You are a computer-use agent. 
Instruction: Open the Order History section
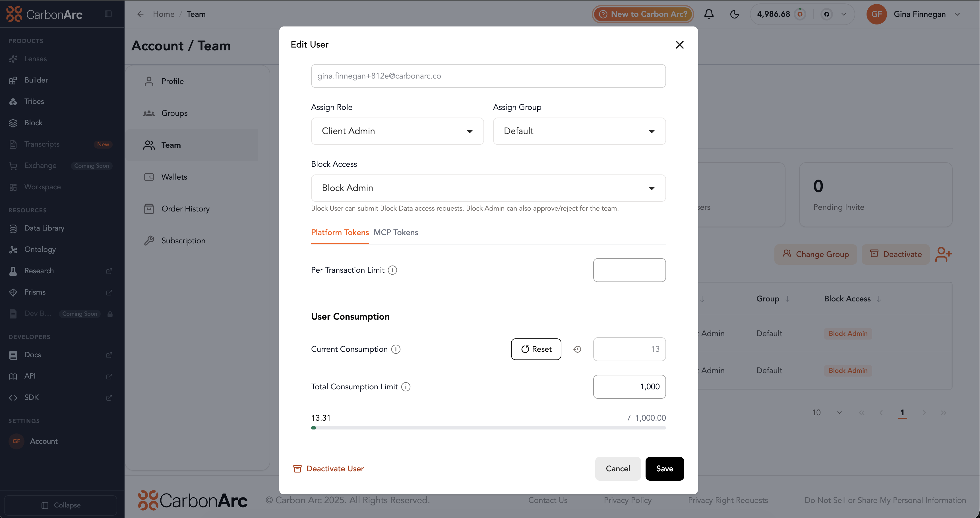pos(185,209)
